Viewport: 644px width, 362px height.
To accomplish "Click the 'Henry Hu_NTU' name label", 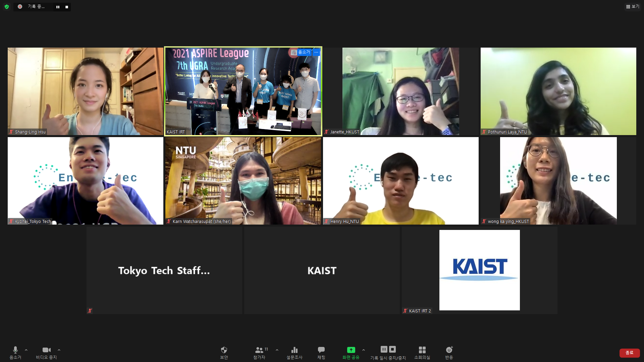I will click(344, 222).
